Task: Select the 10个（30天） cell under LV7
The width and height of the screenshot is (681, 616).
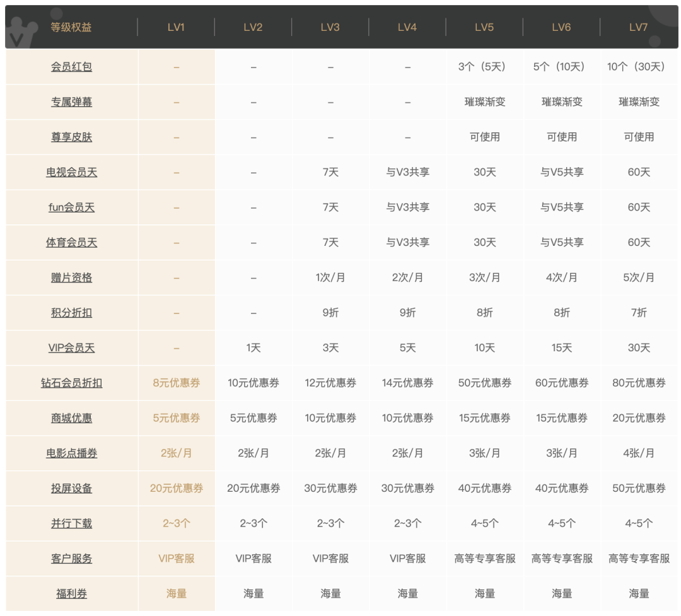Action: 638,67
